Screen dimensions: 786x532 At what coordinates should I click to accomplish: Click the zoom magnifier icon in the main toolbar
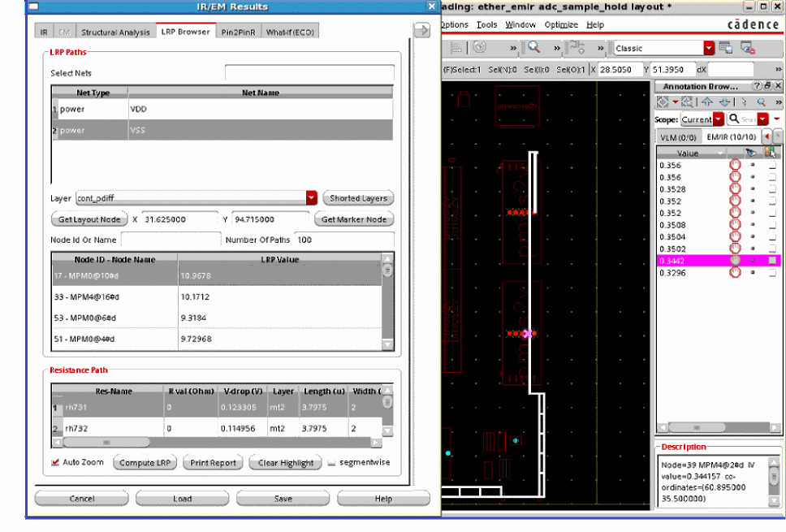534,48
